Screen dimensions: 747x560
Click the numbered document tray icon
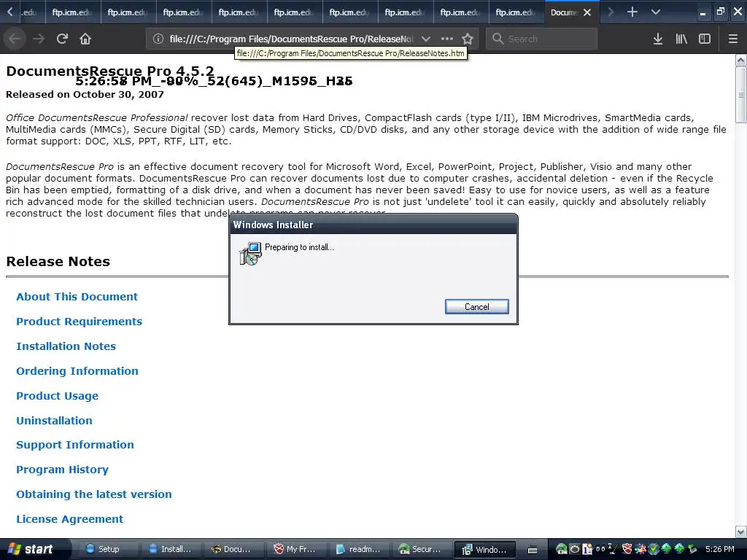[587, 549]
